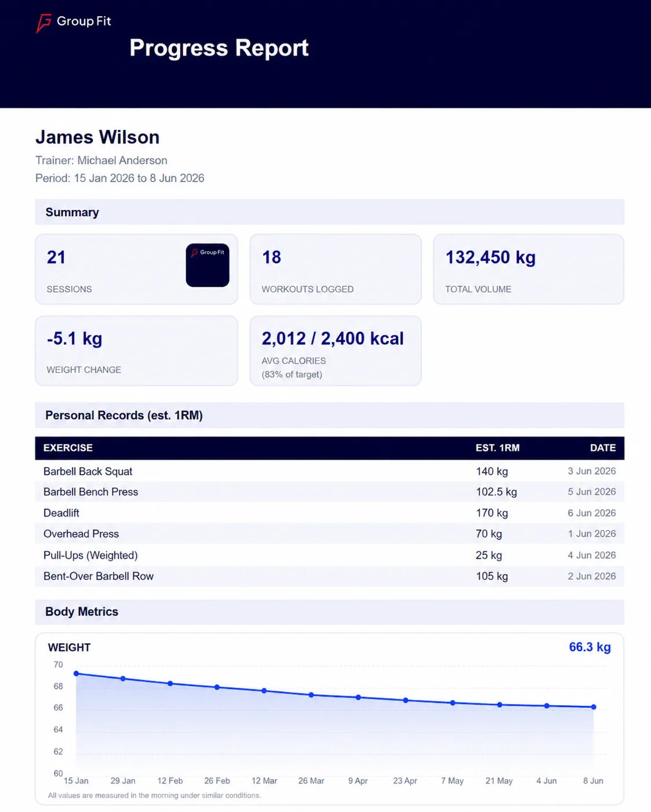The image size is (651, 812).
Task: Click the client name James Wilson
Action: 97,137
